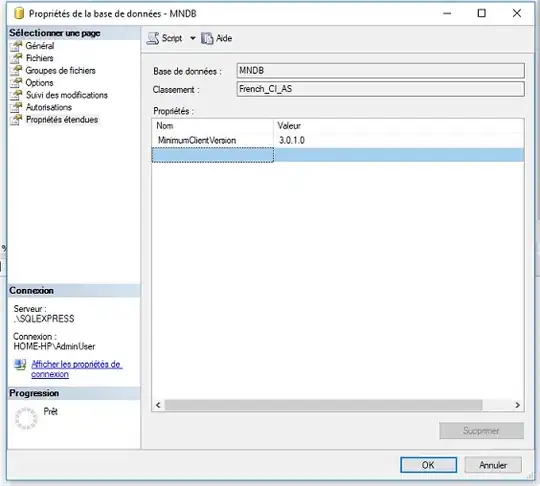540x486 pixels.
Task: Click the Groupes de fichiers page icon
Action: click(16, 71)
